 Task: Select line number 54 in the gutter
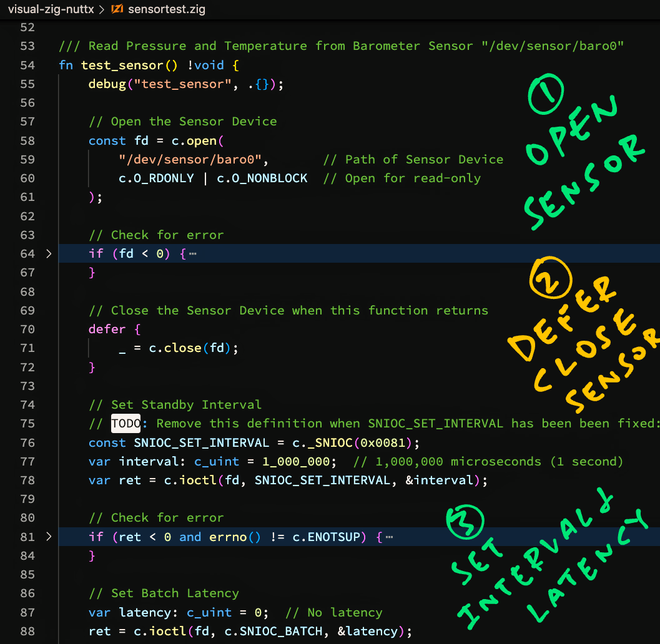click(27, 65)
